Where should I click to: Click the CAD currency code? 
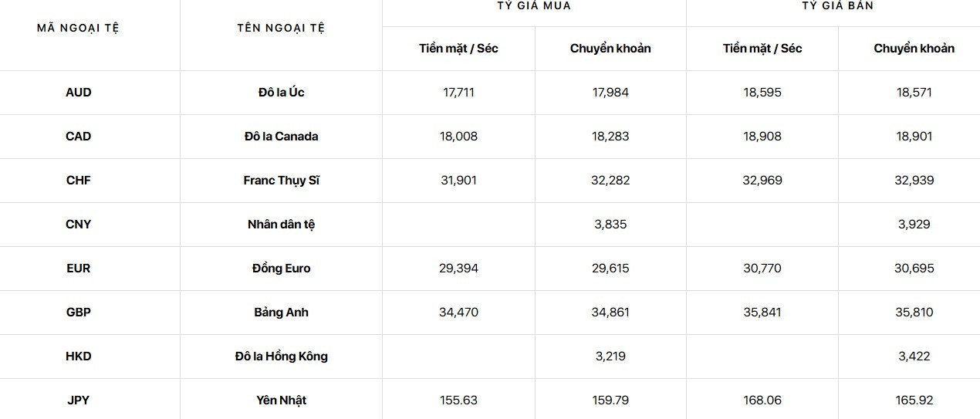coord(79,137)
